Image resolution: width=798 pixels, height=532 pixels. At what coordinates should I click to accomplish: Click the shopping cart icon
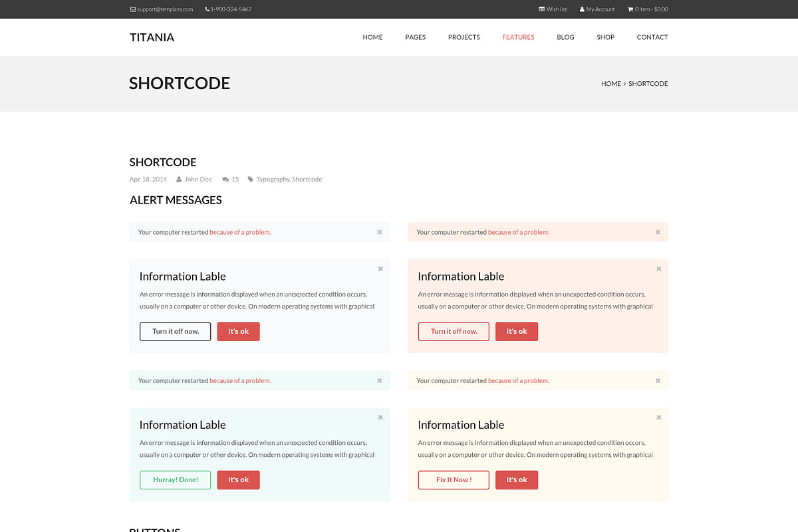click(630, 9)
